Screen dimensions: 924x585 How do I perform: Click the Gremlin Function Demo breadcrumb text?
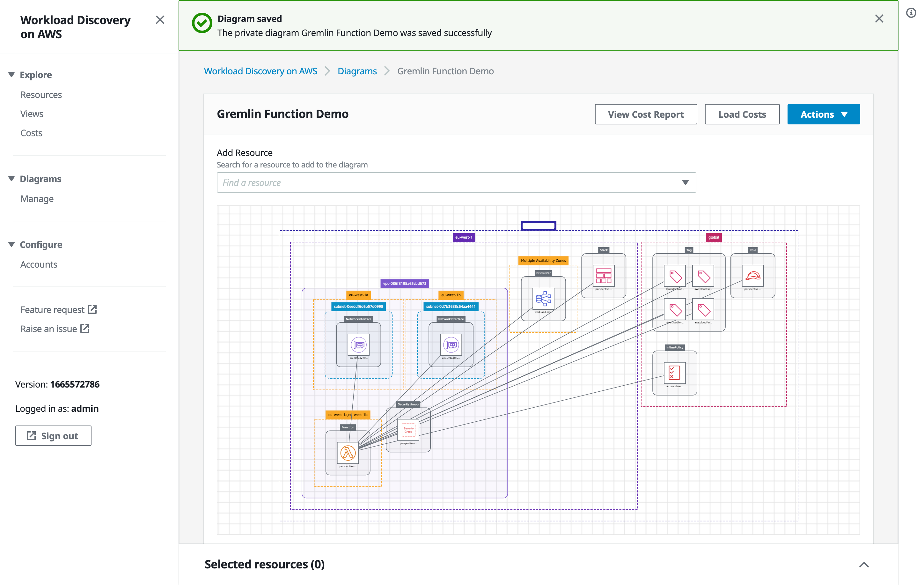click(x=445, y=71)
